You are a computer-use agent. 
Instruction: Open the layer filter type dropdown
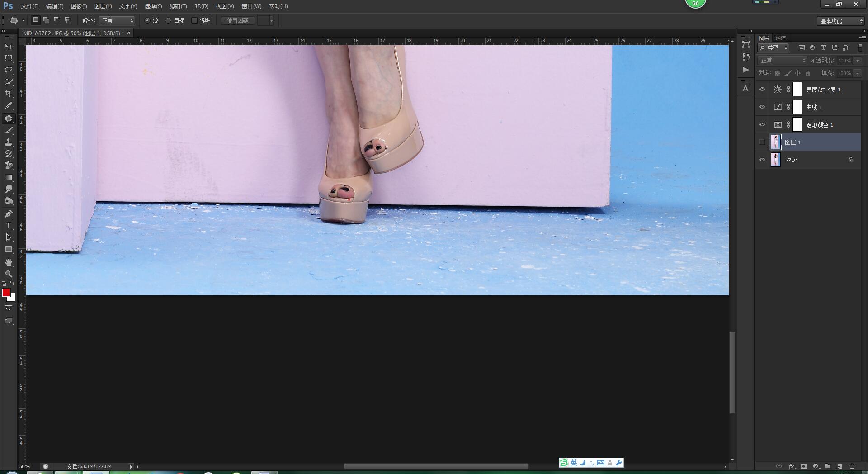coord(774,47)
